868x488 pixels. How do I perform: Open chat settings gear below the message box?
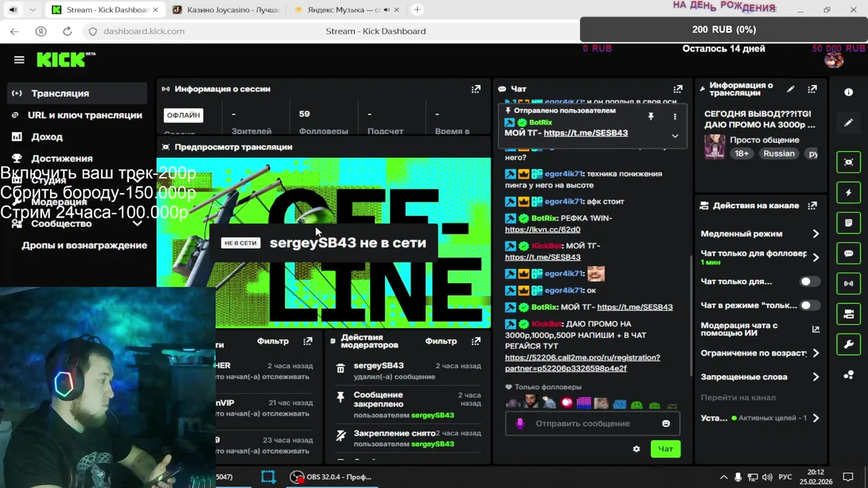point(636,449)
